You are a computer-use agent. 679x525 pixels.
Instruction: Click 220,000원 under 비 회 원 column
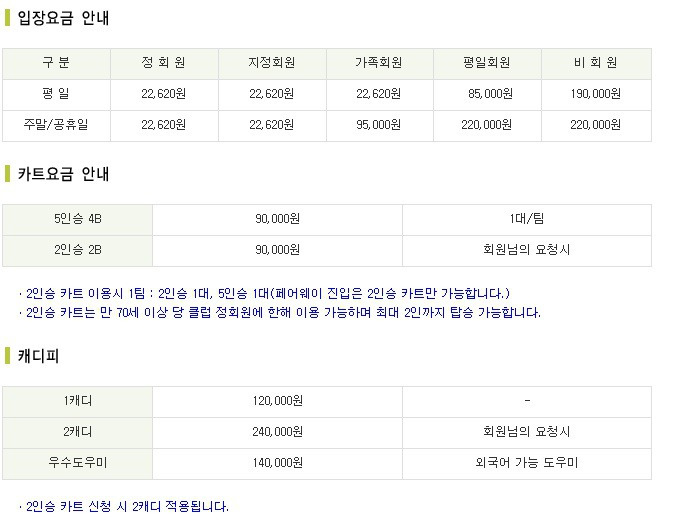595,125
